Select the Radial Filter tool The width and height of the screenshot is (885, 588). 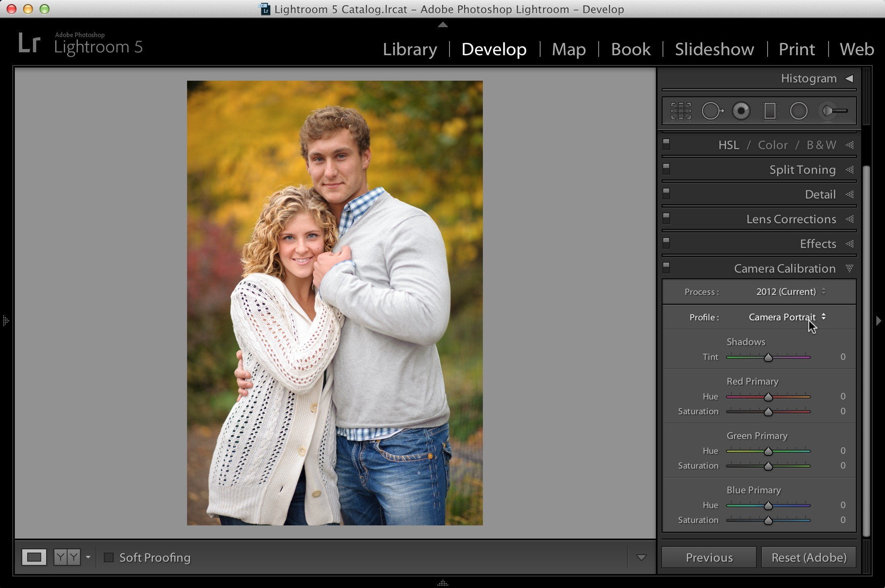798,111
